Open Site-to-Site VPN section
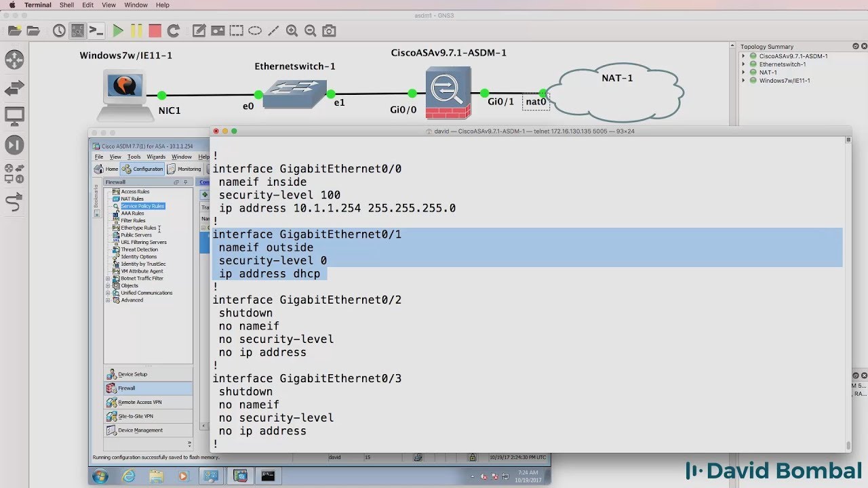This screenshot has width=868, height=488. [x=148, y=416]
